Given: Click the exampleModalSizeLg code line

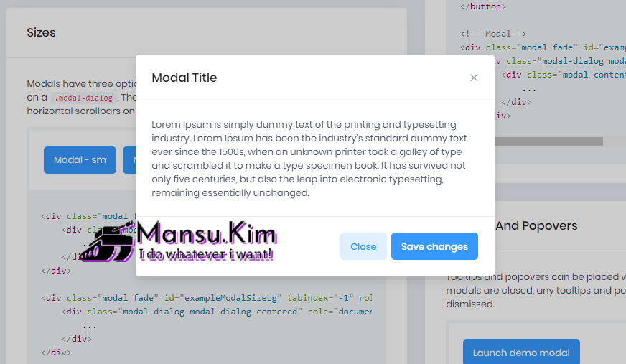Looking at the screenshot, I should pyautogui.click(x=207, y=297).
